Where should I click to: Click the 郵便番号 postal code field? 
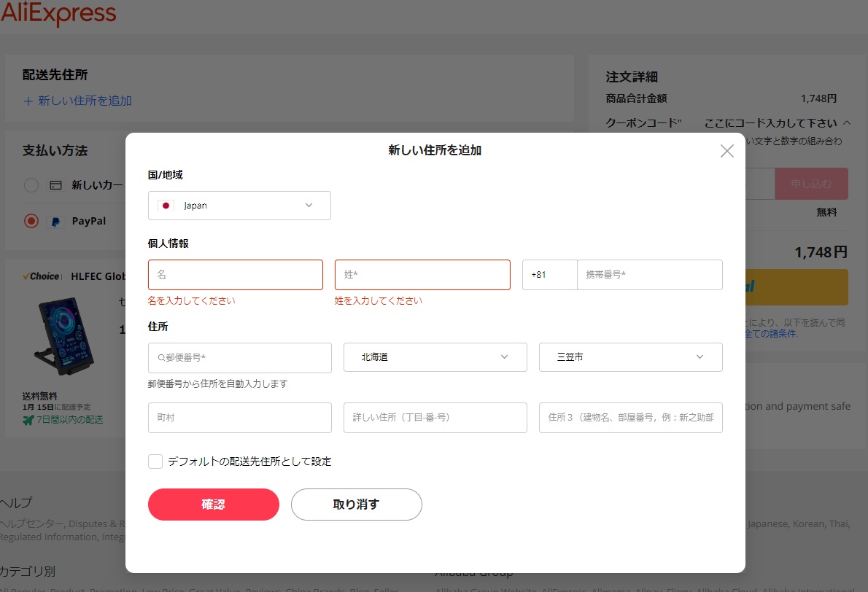pos(239,358)
